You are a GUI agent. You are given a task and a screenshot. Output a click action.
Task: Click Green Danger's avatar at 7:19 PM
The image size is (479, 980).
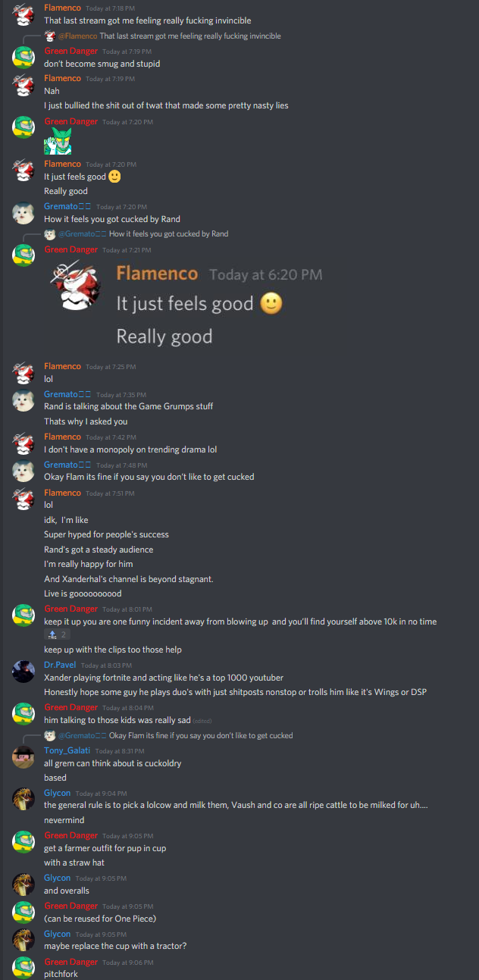23,58
